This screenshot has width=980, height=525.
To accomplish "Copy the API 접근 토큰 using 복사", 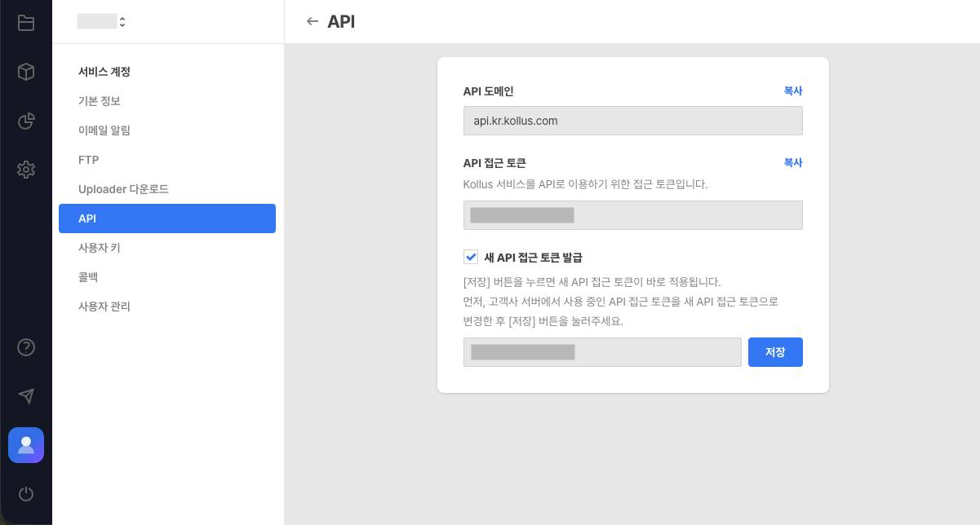I will pos(792,162).
